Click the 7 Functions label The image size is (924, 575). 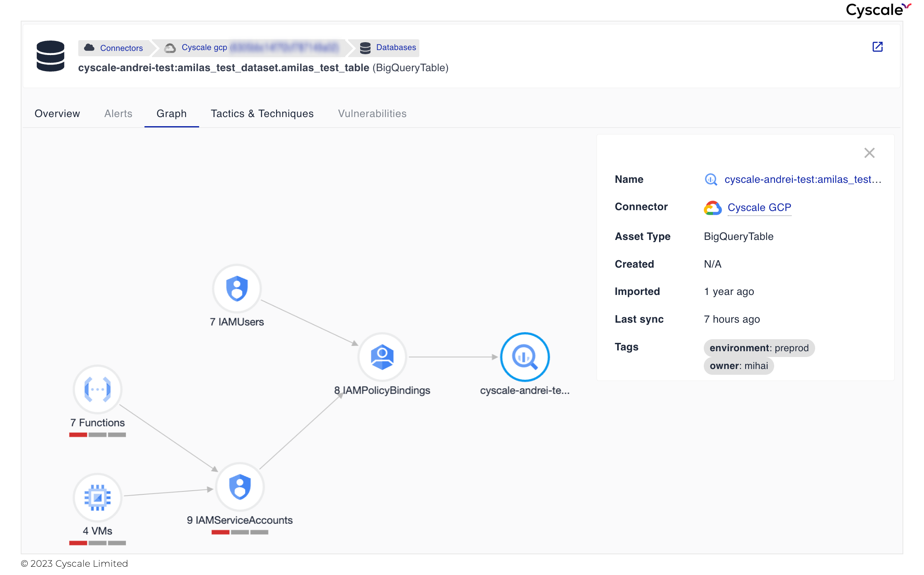[x=98, y=423]
